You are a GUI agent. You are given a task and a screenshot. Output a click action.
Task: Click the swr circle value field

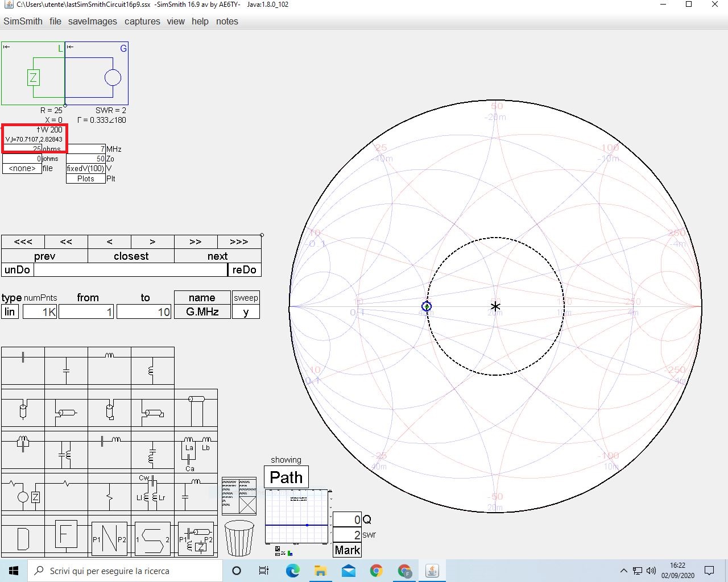[347, 535]
